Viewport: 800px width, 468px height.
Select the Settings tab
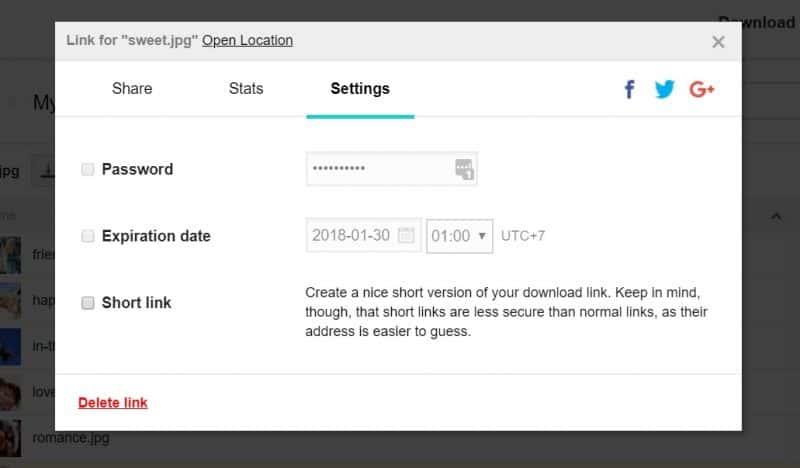(360, 89)
